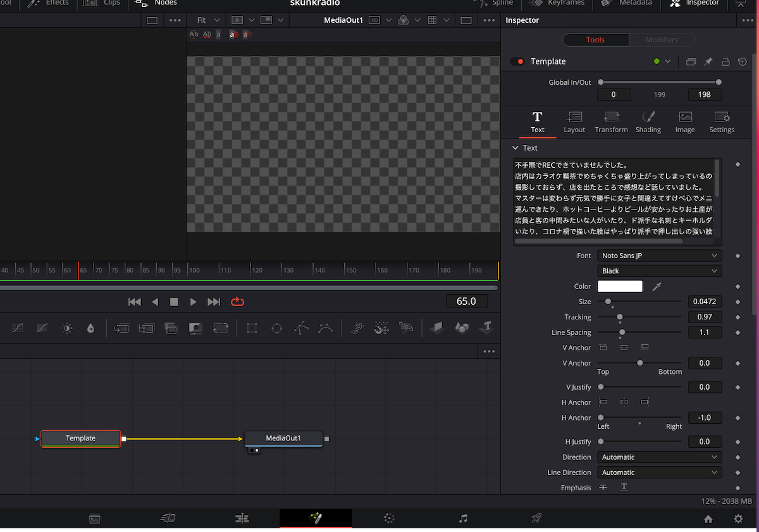
Task: Select the MediaOut1 node in the flow
Action: tap(283, 438)
